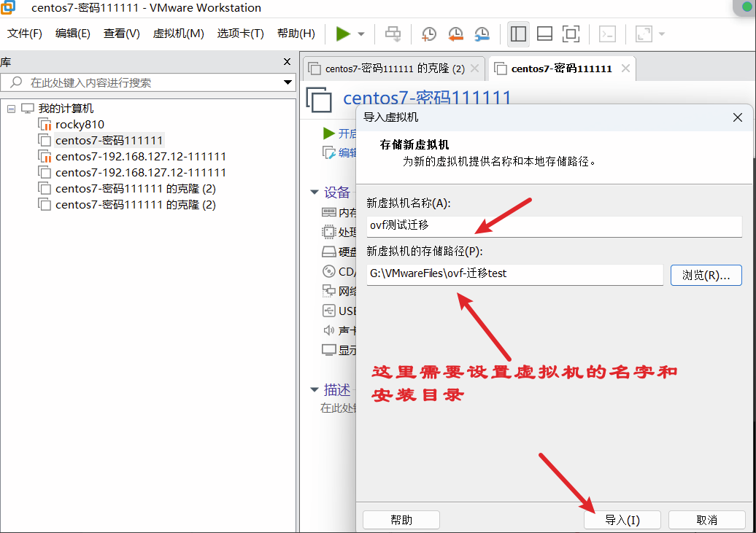Screen dimensions: 756x533
Task: Close the centos7-密码111111 tab
Action: coord(625,69)
